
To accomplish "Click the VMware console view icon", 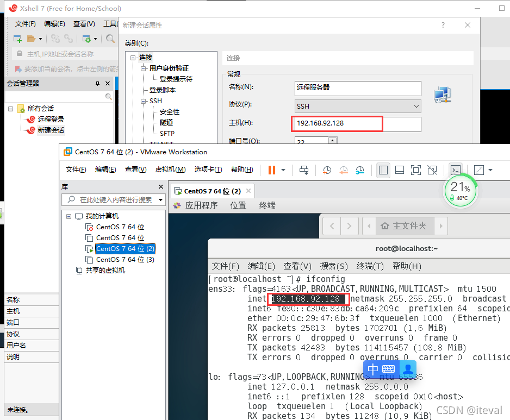I will (456, 170).
